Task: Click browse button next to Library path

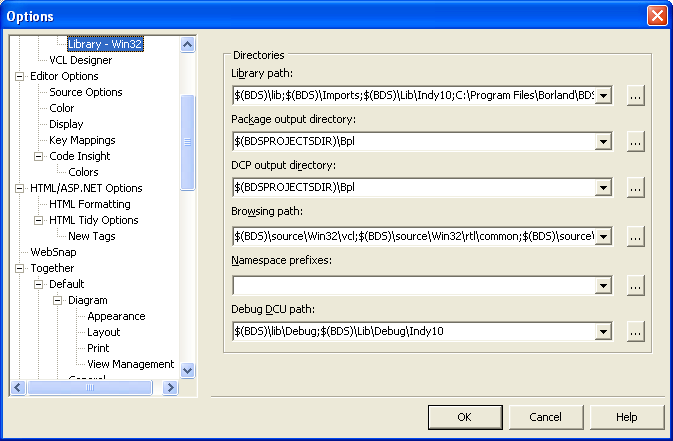Action: 635,95
